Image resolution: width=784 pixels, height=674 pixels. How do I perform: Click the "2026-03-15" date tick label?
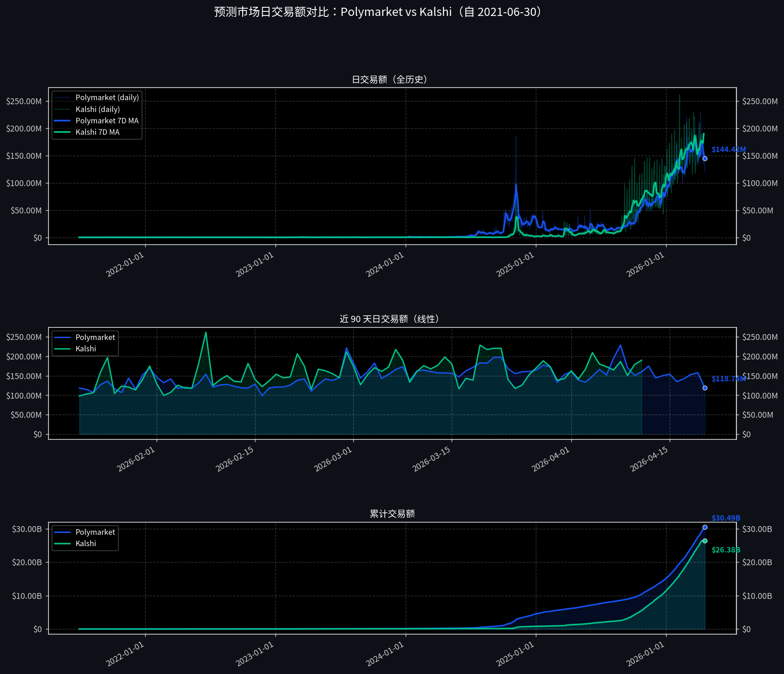(x=431, y=459)
